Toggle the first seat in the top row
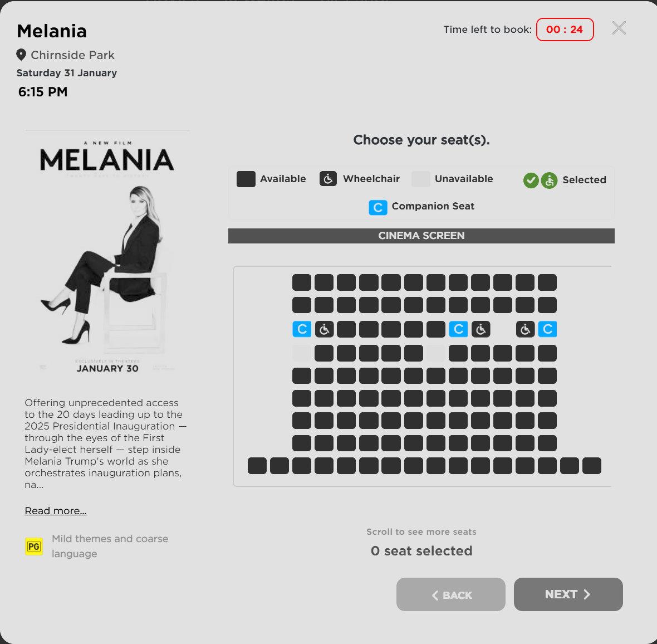Image resolution: width=657 pixels, height=644 pixels. coord(302,282)
